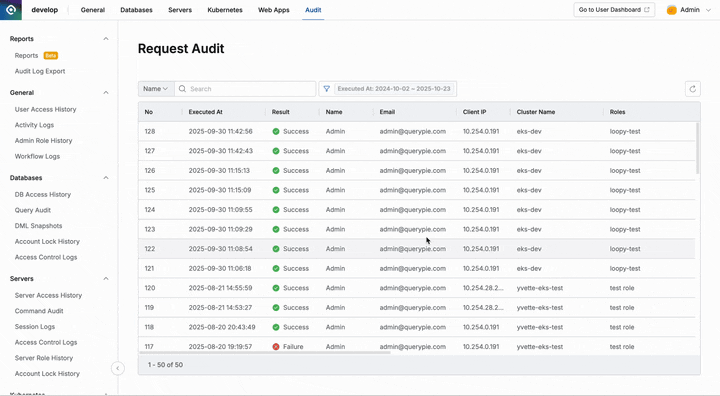Viewport: 720px width, 396px height.
Task: Click the Success status icon in row 120
Action: tap(276, 288)
